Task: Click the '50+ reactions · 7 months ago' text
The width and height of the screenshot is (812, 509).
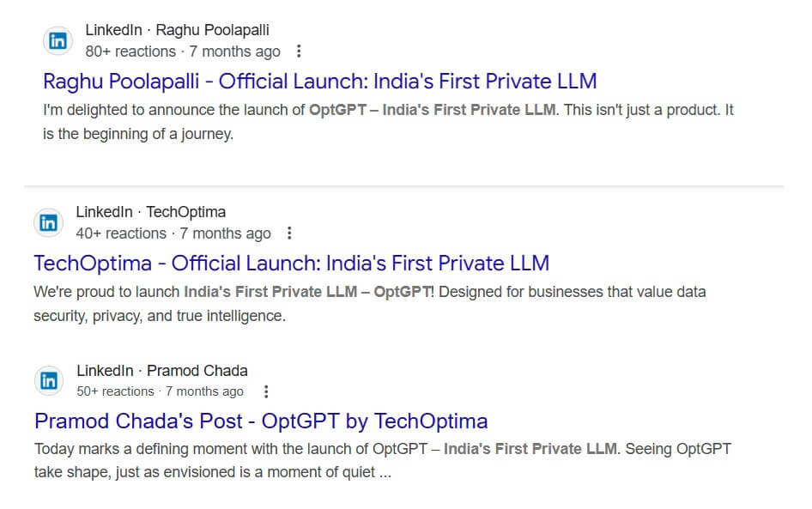Action: (x=161, y=391)
